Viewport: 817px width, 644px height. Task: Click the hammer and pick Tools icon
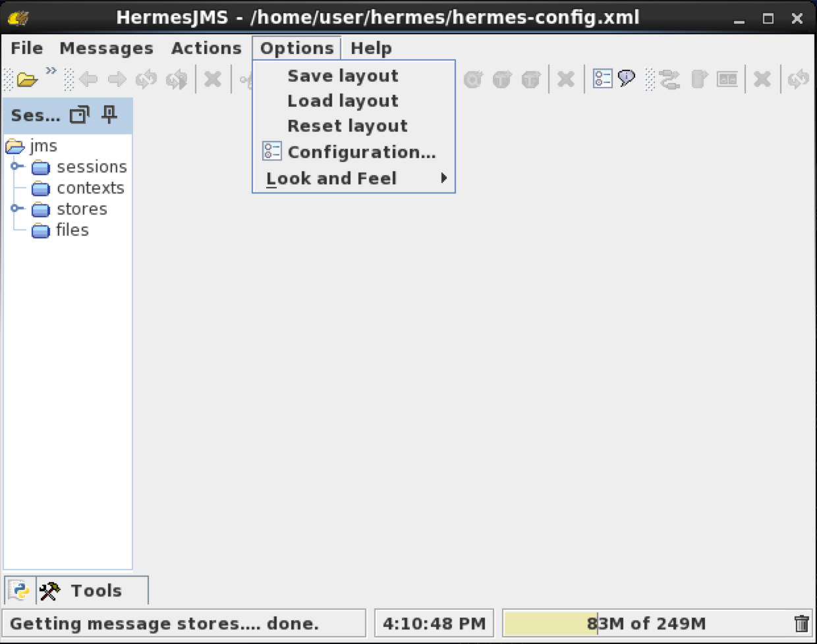[x=49, y=591]
